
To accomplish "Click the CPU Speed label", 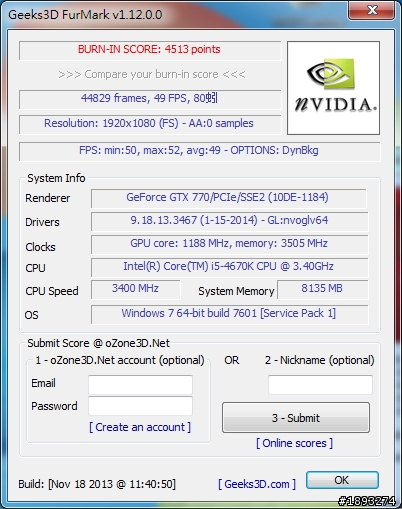I will pyautogui.click(x=52, y=291).
